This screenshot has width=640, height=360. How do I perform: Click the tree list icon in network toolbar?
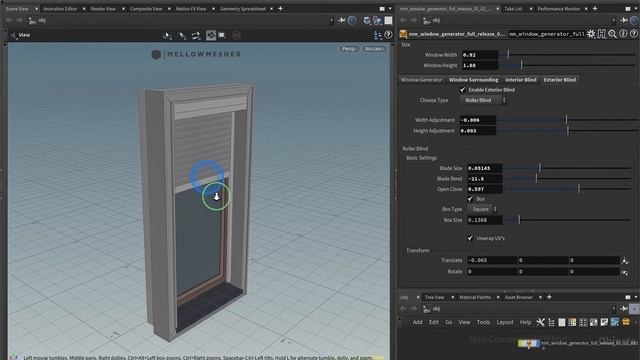(x=551, y=322)
